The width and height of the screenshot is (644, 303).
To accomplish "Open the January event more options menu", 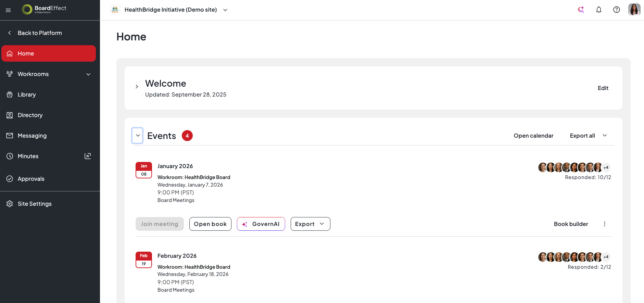I will click(605, 224).
